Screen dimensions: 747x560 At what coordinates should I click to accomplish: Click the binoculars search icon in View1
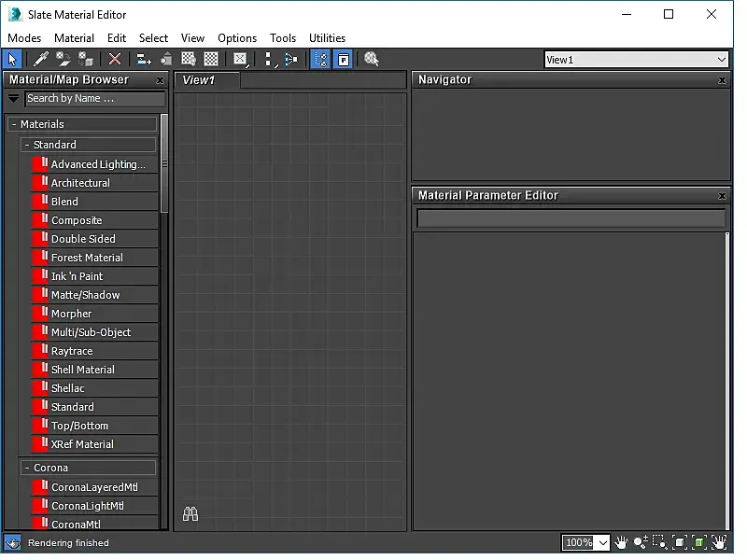tap(190, 513)
